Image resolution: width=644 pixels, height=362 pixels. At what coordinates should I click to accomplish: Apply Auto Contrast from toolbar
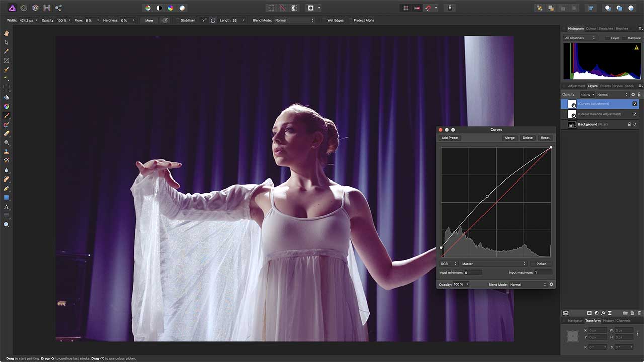tap(159, 8)
